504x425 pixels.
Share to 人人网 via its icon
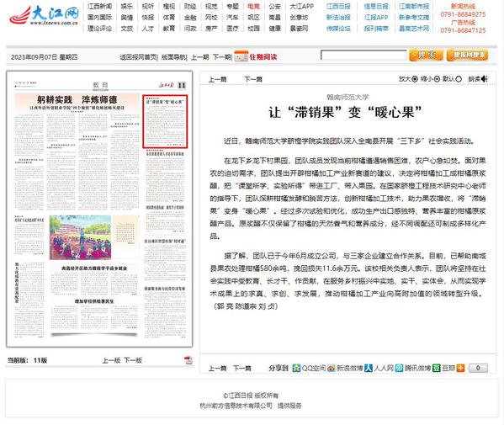pos(369,368)
